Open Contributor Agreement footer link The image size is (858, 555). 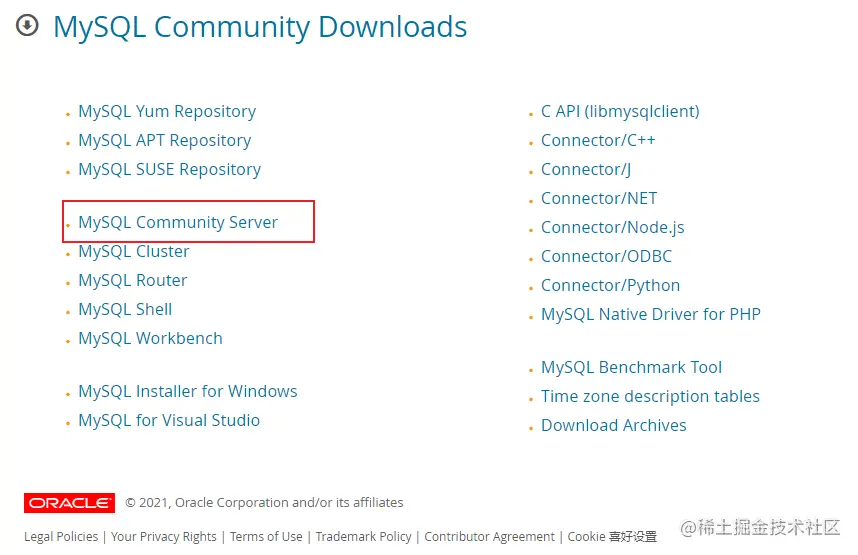tap(489, 536)
